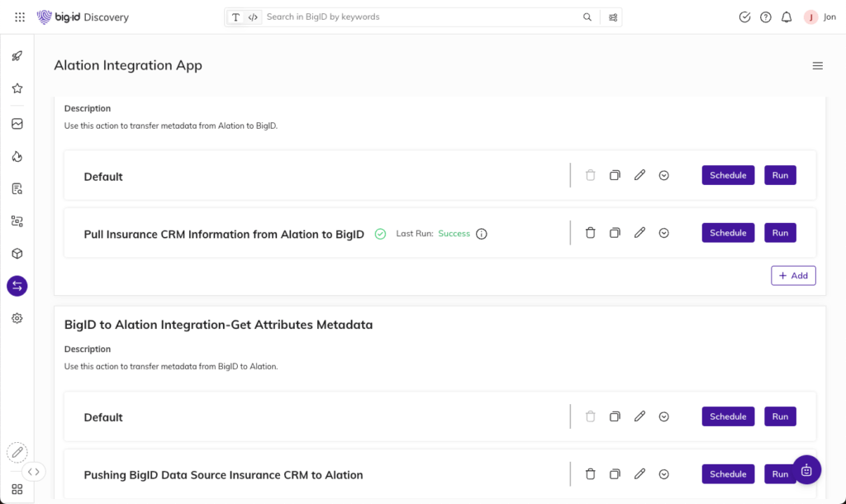Open the chatbot assistant floating button
The width and height of the screenshot is (846, 504).
806,470
